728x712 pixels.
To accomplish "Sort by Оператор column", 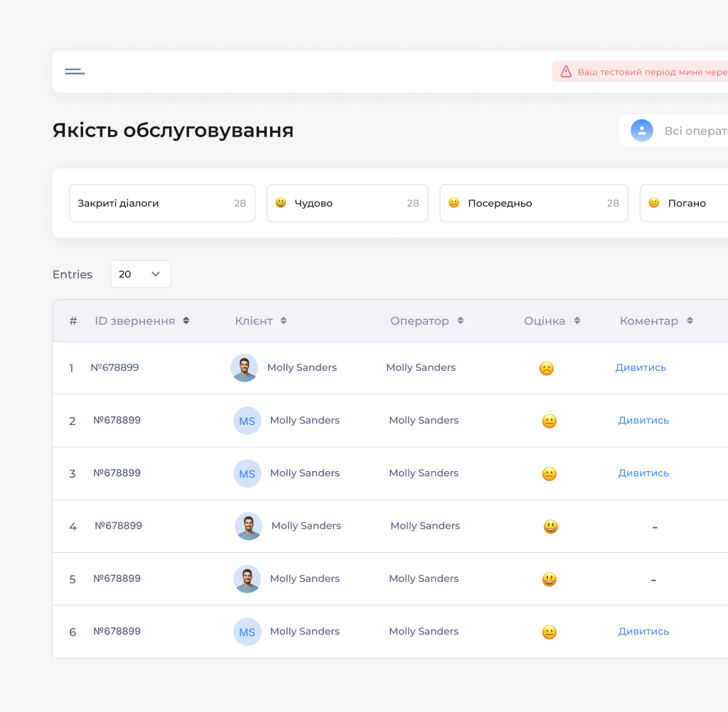I will pyautogui.click(x=461, y=320).
